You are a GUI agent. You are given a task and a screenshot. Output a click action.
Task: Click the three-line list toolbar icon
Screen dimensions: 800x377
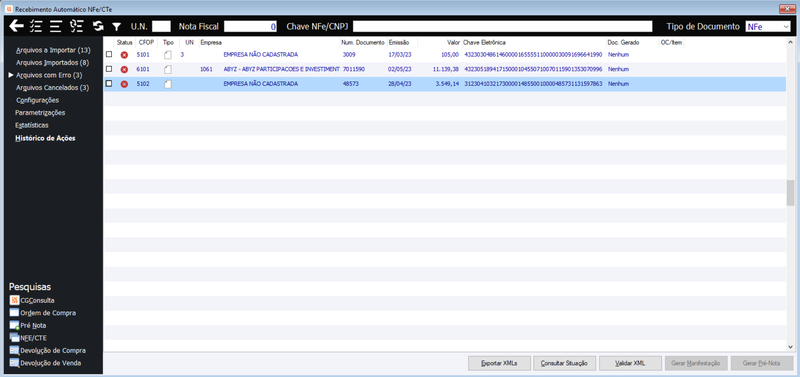coord(56,26)
